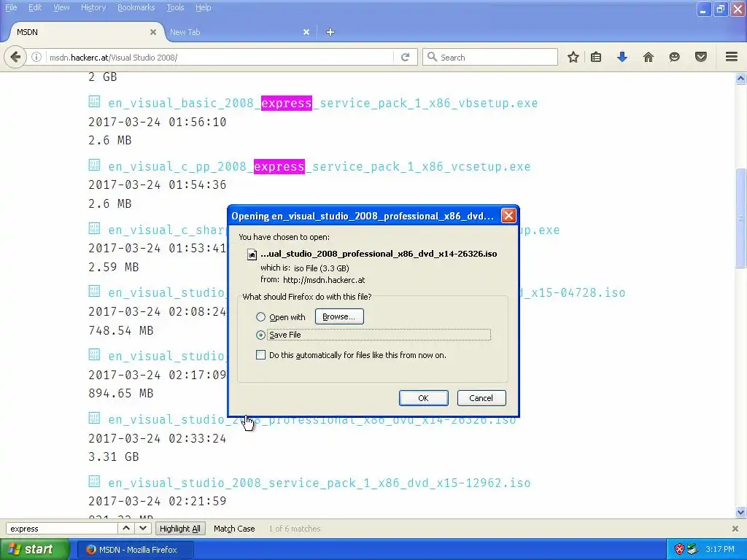Image resolution: width=747 pixels, height=560 pixels.
Task: Close the MSDN tab
Action: (x=153, y=32)
